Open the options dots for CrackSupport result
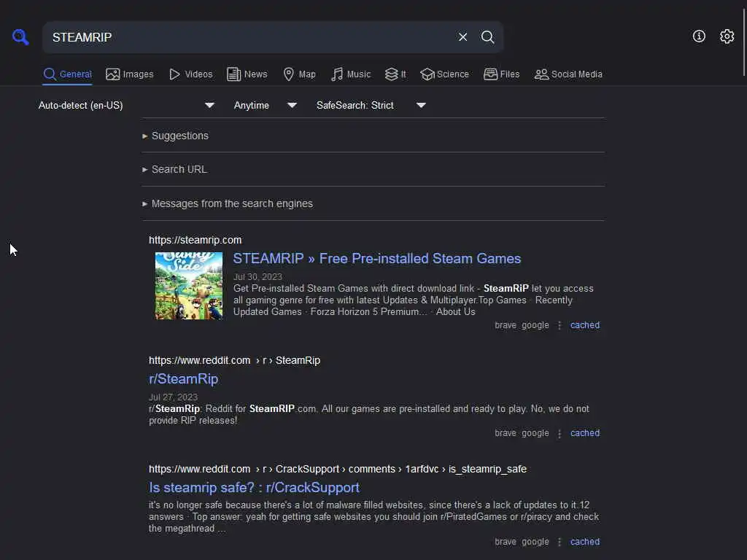This screenshot has width=747, height=560. tap(560, 542)
